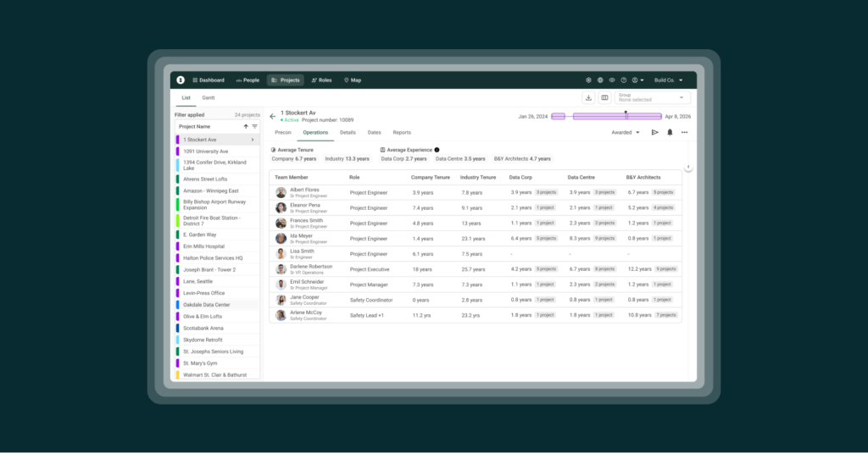Click the Average Experience info icon
Image resolution: width=868 pixels, height=453 pixels.
pos(437,150)
